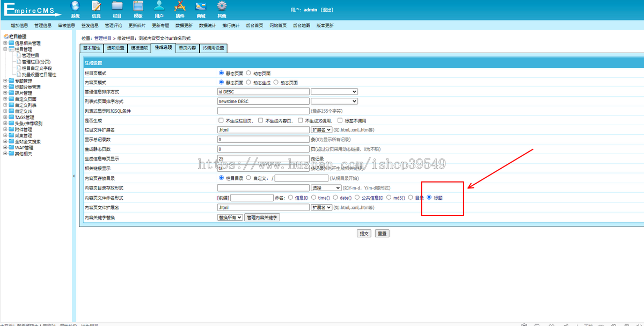Click folder icon beside WAP管理
644x326 pixels.
11,148
